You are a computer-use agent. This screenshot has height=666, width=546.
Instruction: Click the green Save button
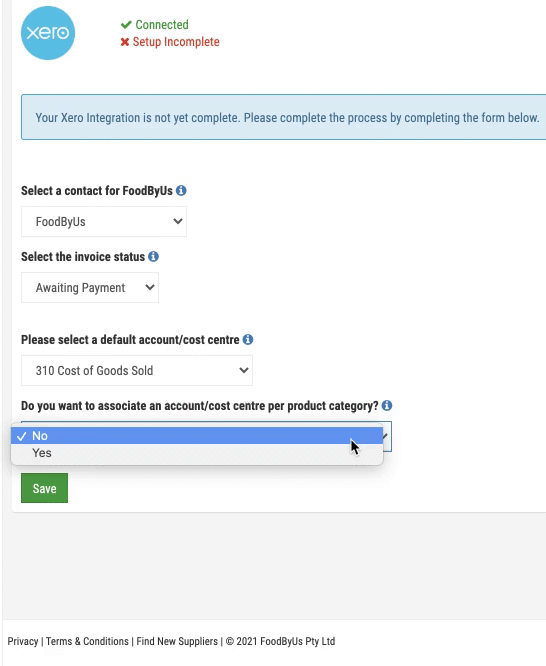pyautogui.click(x=45, y=488)
